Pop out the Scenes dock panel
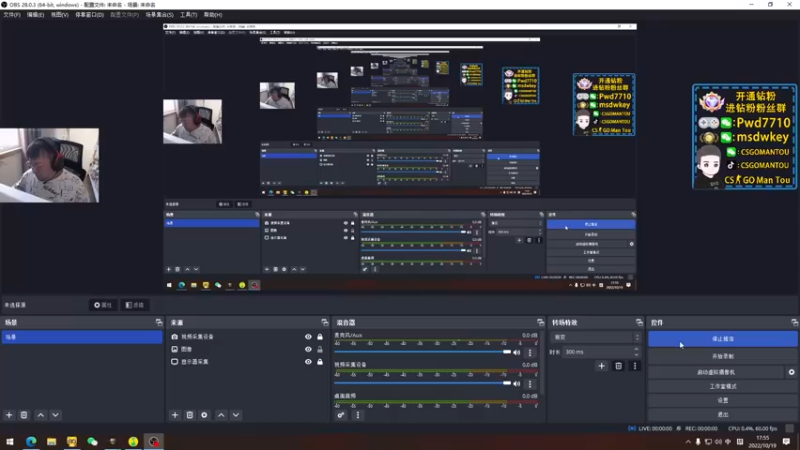This screenshot has height=450, width=800. [x=159, y=322]
